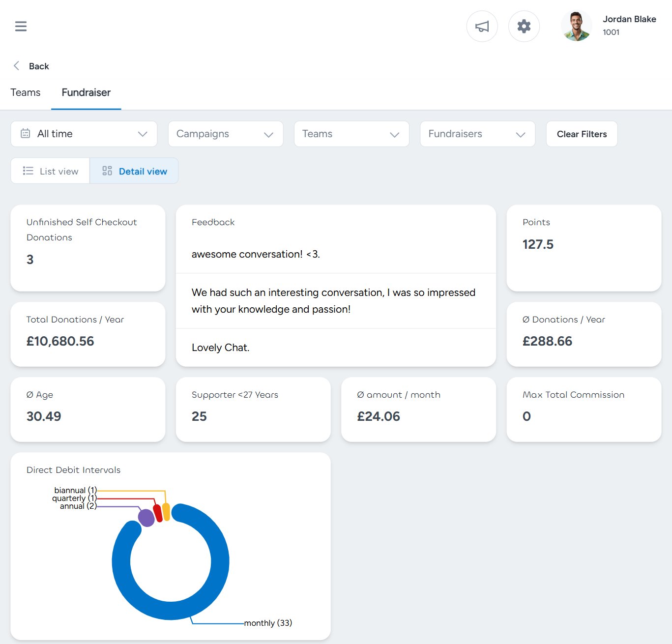Image resolution: width=672 pixels, height=644 pixels.
Task: Click the calendar icon in date filter
Action: (x=26, y=133)
